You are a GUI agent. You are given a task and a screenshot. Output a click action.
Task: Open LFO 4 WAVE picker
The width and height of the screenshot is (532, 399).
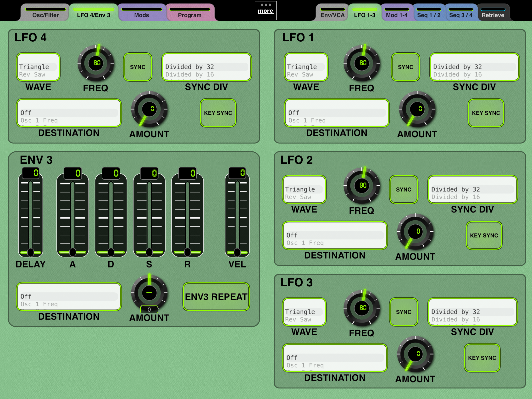click(38, 67)
